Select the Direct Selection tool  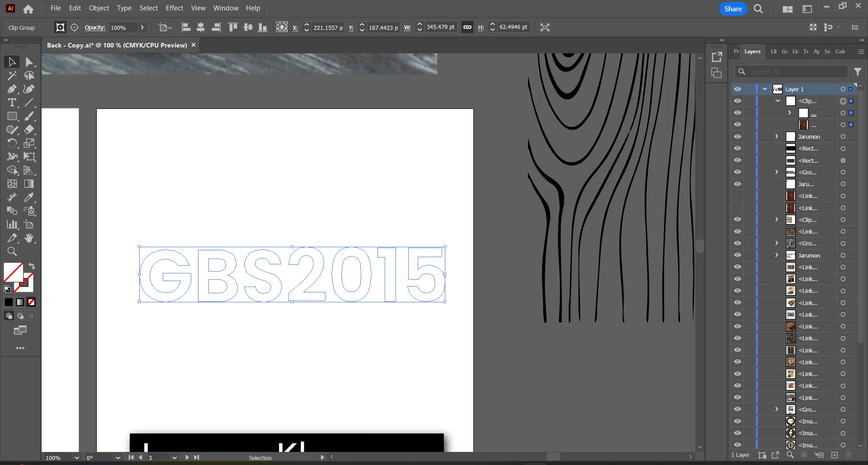click(29, 62)
